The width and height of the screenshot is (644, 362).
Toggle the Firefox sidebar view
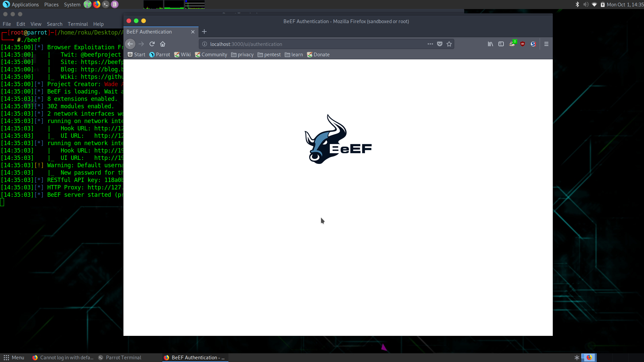(x=501, y=44)
